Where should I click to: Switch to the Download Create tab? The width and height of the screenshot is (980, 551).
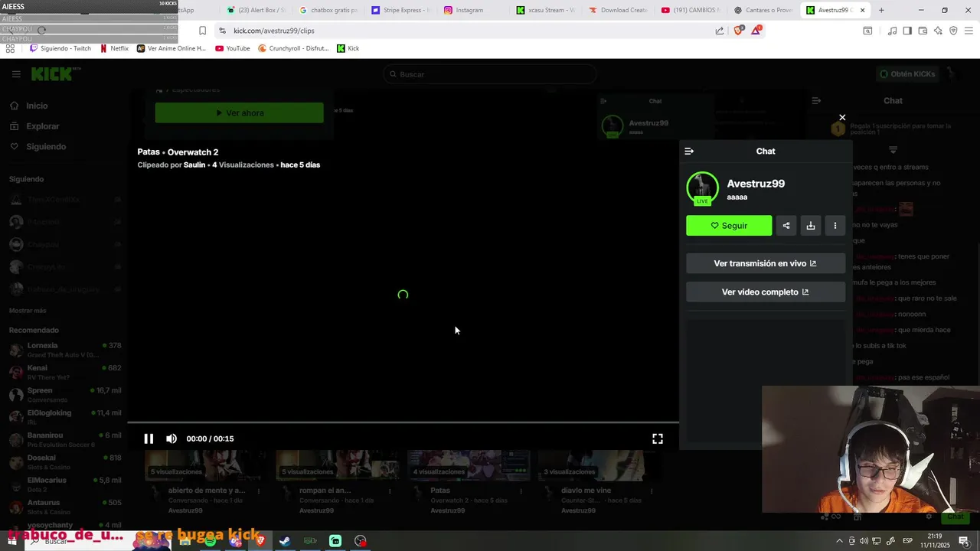tap(618, 10)
